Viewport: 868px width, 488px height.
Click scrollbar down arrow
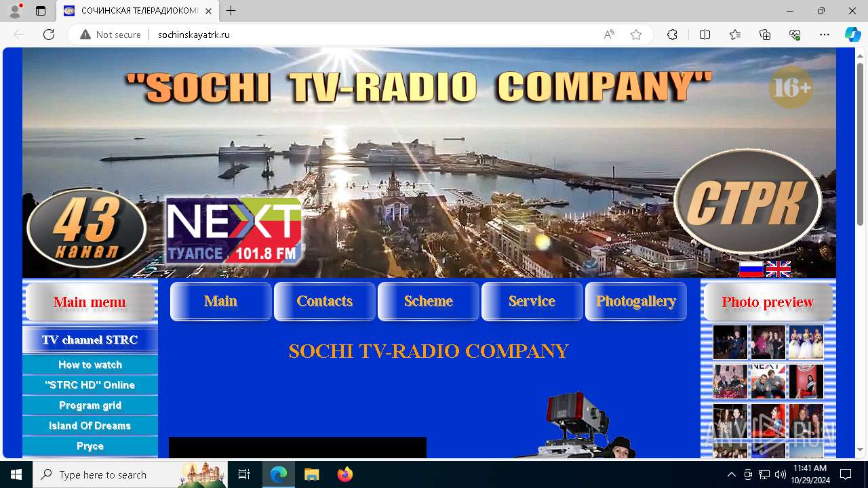860,450
